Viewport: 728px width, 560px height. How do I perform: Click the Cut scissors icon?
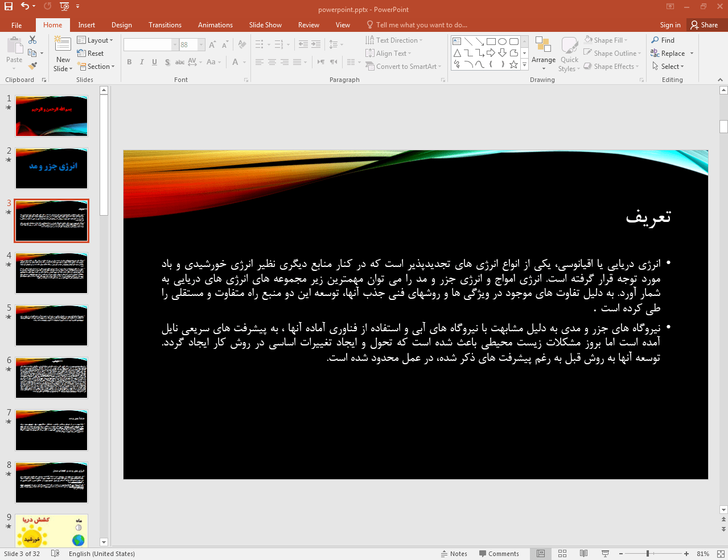(x=32, y=40)
